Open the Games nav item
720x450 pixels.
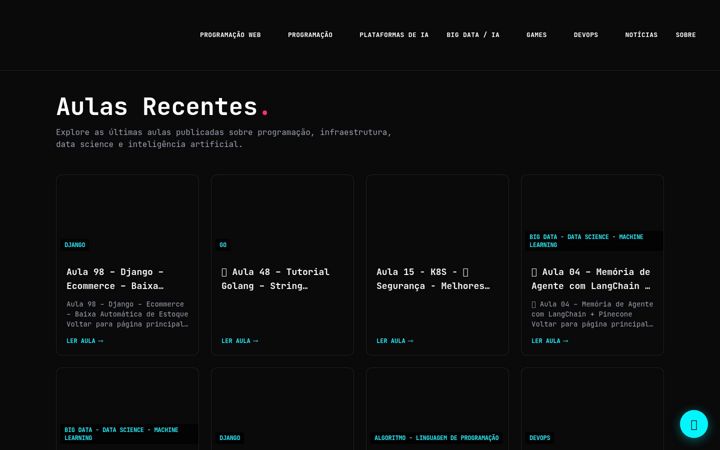click(536, 35)
